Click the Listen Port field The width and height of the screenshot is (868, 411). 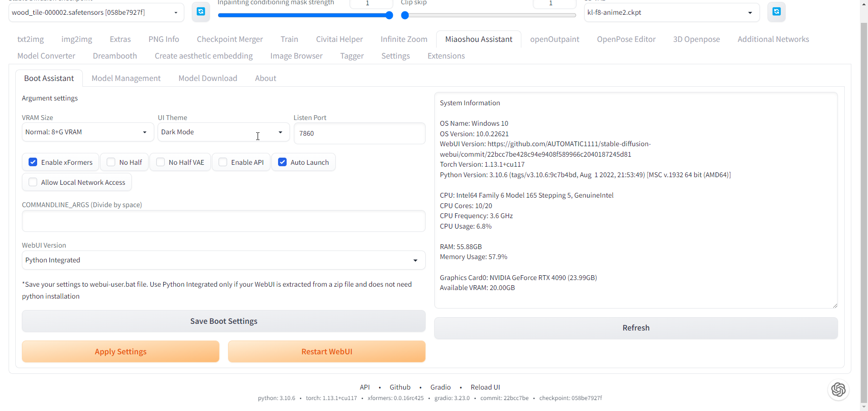click(x=359, y=133)
